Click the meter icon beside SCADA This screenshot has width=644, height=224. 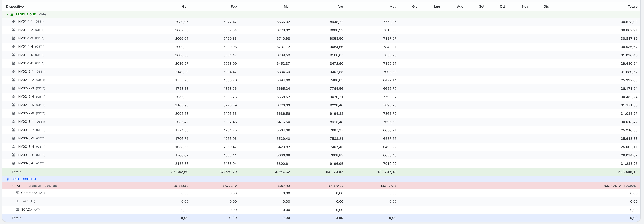pyautogui.click(x=17, y=209)
